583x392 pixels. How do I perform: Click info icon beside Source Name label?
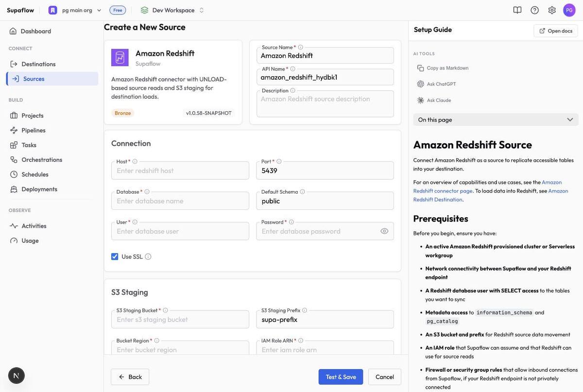click(x=300, y=47)
